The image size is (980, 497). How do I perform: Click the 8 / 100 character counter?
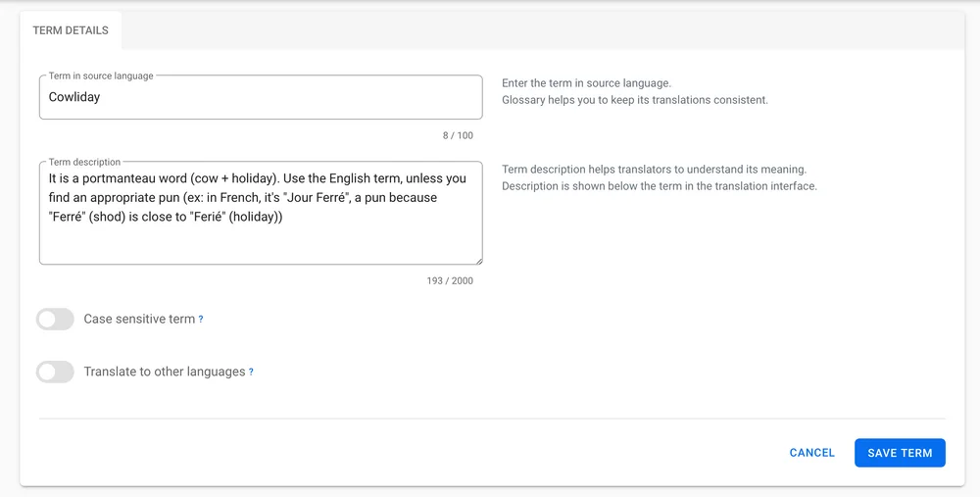pyautogui.click(x=457, y=135)
